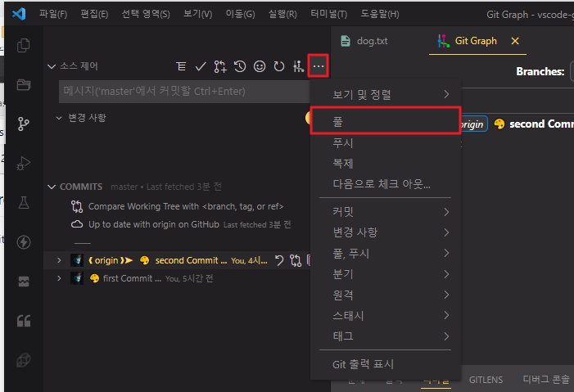Select 풀 from the context menu
The height and width of the screenshot is (392, 574).
(386, 121)
